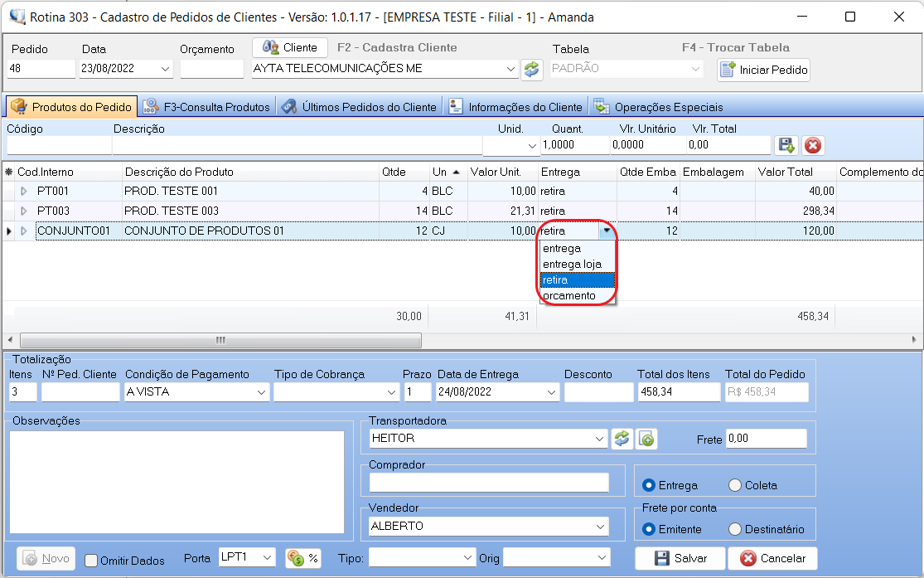This screenshot has width=924, height=578.
Task: Open the Orig dropdown
Action: pyautogui.click(x=602, y=557)
